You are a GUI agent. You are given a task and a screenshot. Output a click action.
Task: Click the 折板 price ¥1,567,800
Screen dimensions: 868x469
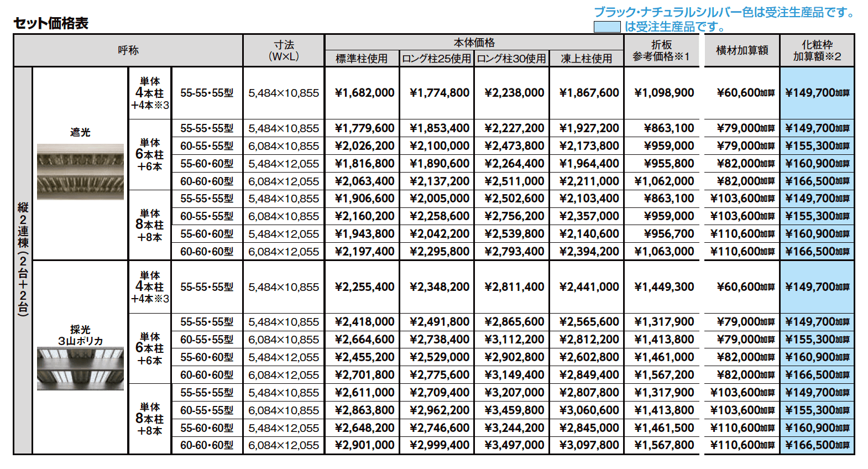click(x=664, y=445)
